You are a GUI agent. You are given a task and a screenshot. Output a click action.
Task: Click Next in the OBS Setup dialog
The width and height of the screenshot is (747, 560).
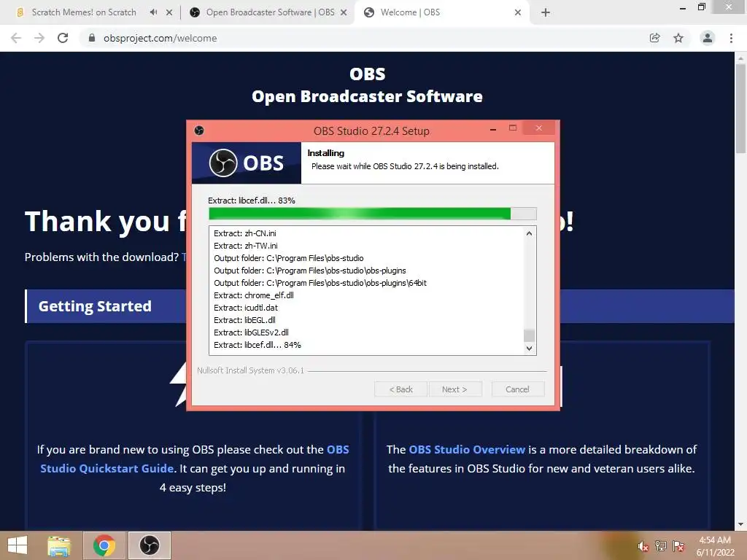pyautogui.click(x=455, y=389)
